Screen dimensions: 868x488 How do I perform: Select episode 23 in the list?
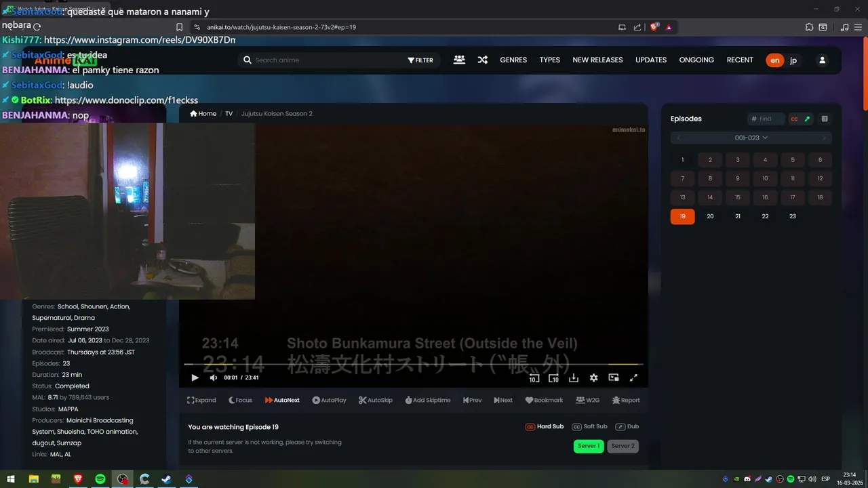[792, 216]
